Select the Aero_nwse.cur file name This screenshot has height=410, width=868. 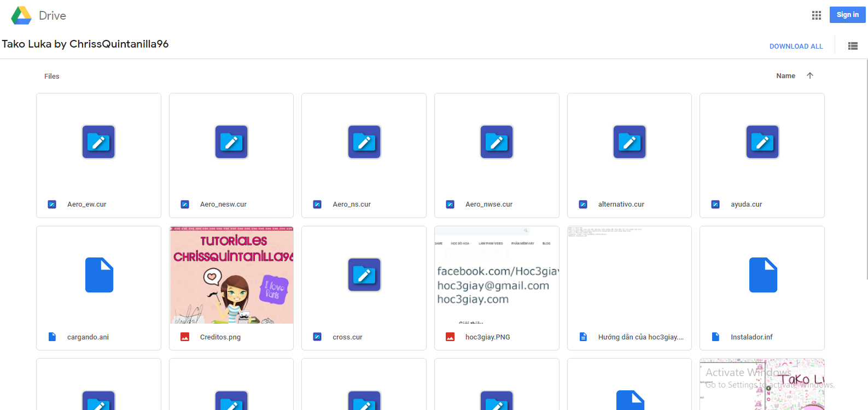tap(489, 204)
